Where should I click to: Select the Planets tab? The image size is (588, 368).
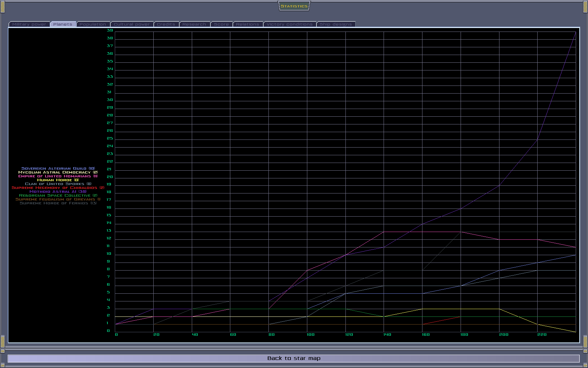pyautogui.click(x=63, y=24)
